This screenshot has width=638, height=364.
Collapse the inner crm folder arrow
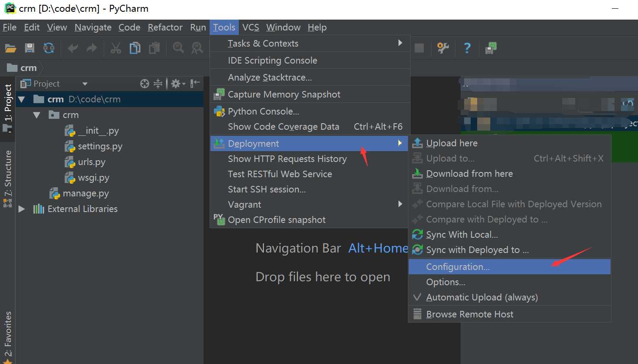click(x=37, y=115)
